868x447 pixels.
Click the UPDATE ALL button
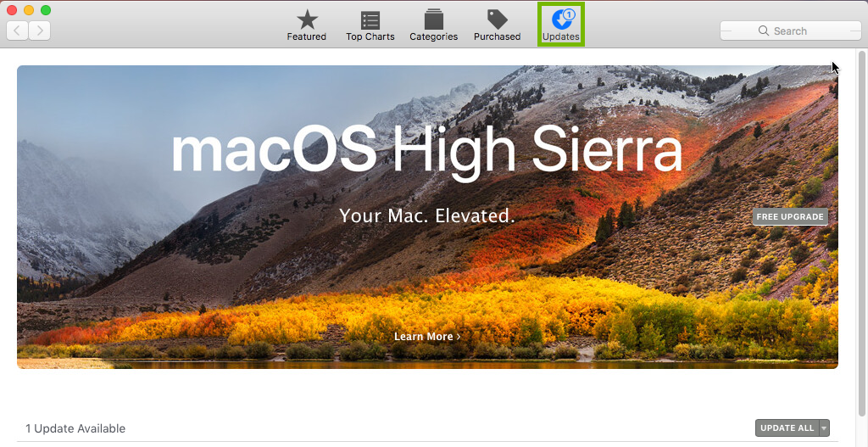(x=787, y=427)
